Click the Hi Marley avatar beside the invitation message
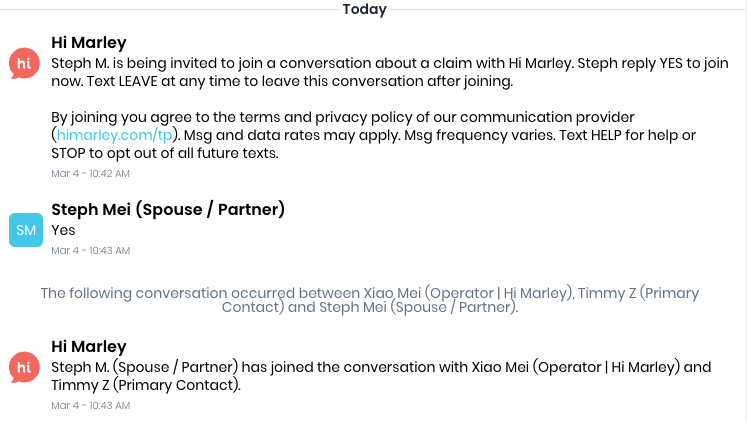Image resolution: width=747 pixels, height=422 pixels. 24,64
